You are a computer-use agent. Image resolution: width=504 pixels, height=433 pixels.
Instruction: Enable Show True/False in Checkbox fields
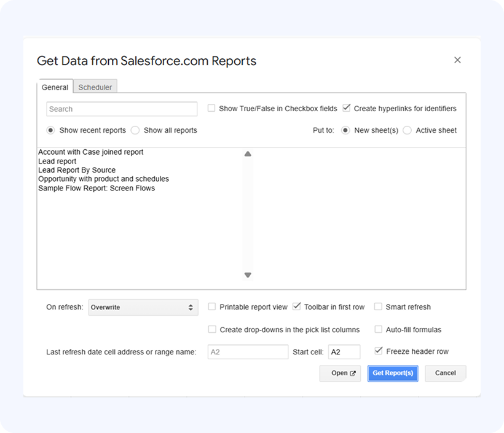[211, 108]
